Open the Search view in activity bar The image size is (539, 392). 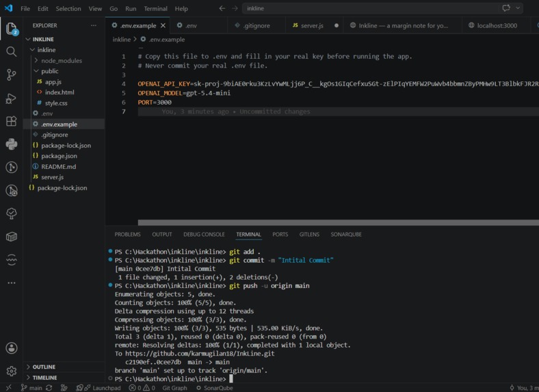tap(12, 52)
